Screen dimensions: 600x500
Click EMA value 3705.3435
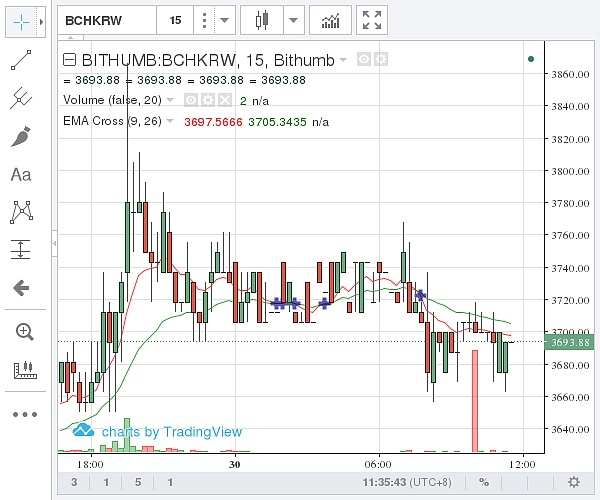(277, 122)
